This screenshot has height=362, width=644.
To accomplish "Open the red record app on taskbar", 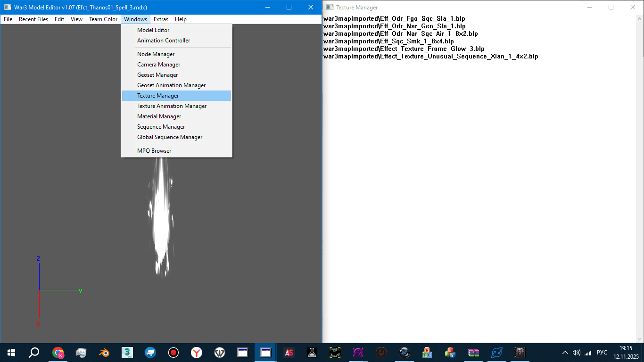I will tap(173, 353).
